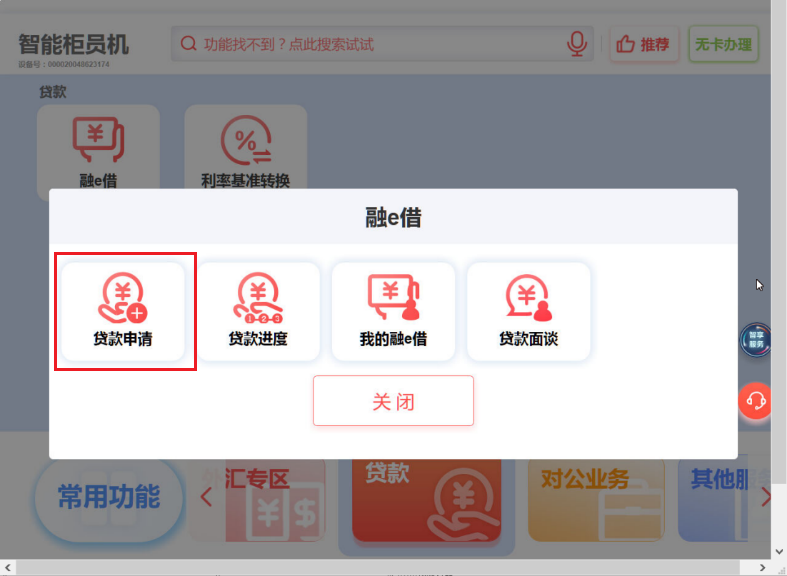Choose the 贷款面谈 loan interview icon

tap(528, 312)
